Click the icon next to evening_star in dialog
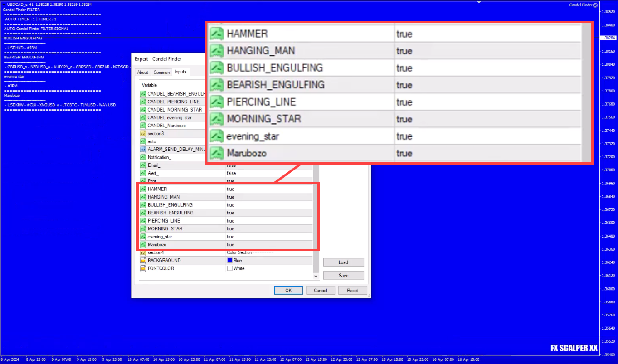This screenshot has width=618, height=364. (143, 237)
